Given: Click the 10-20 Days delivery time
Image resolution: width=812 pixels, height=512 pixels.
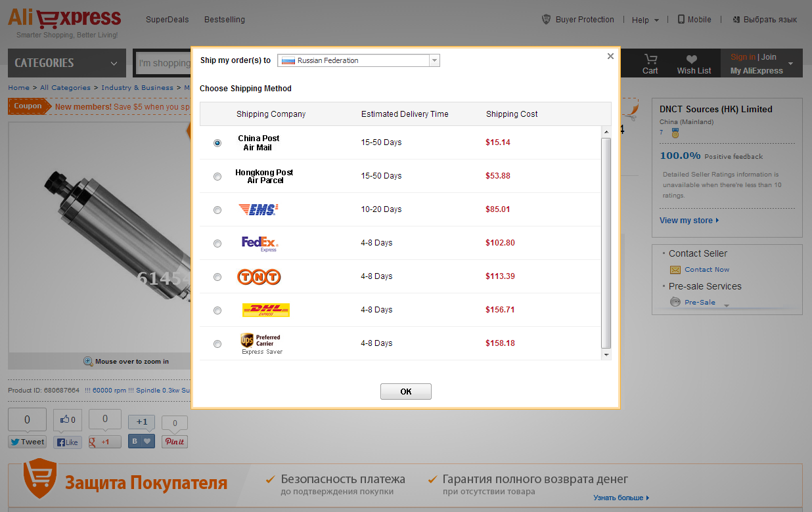Looking at the screenshot, I should (381, 209).
